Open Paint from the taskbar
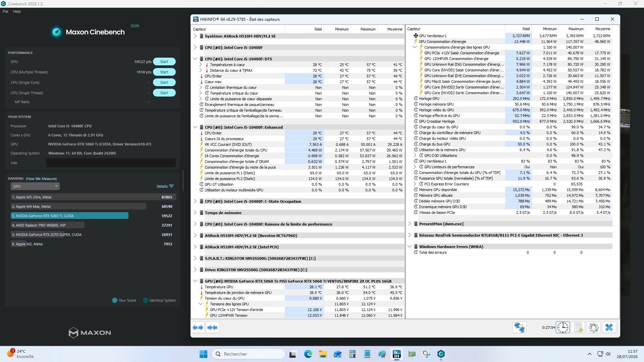Viewport: 644px width, 362px height. point(382,354)
